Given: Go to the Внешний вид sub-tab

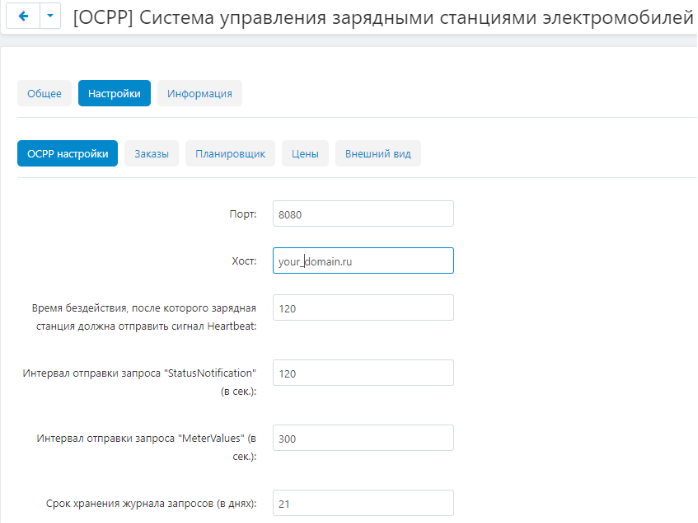Looking at the screenshot, I should coord(378,154).
